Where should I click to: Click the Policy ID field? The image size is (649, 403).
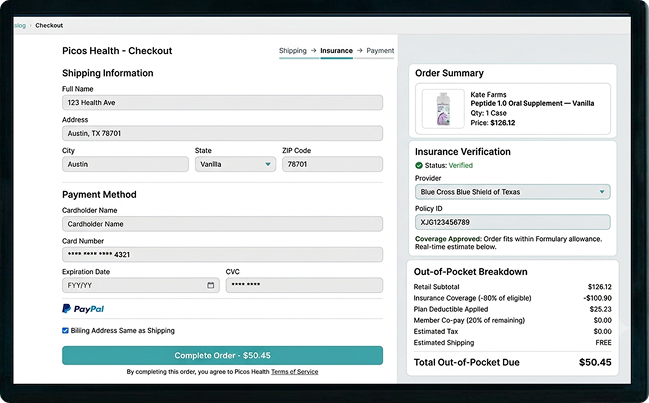pyautogui.click(x=512, y=222)
